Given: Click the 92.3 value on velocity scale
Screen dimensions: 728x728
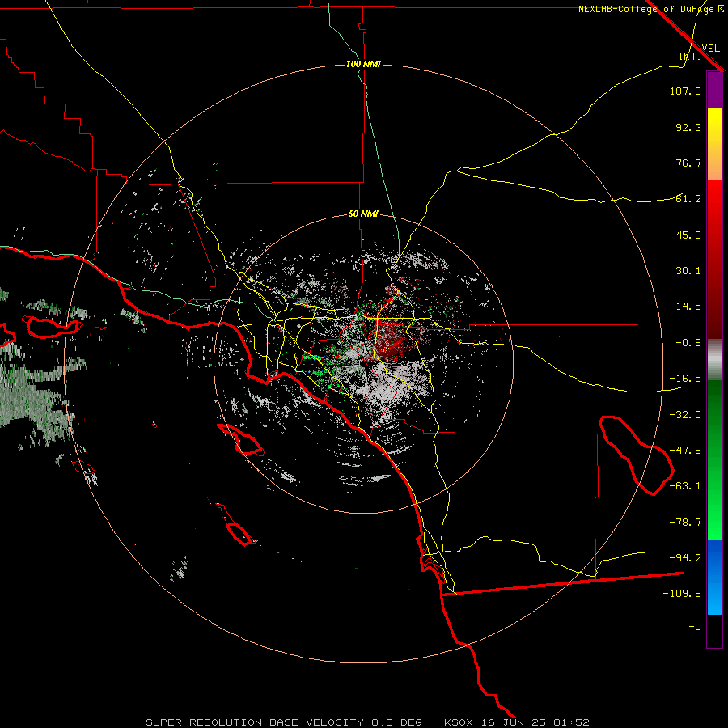Looking at the screenshot, I should coord(688,127).
